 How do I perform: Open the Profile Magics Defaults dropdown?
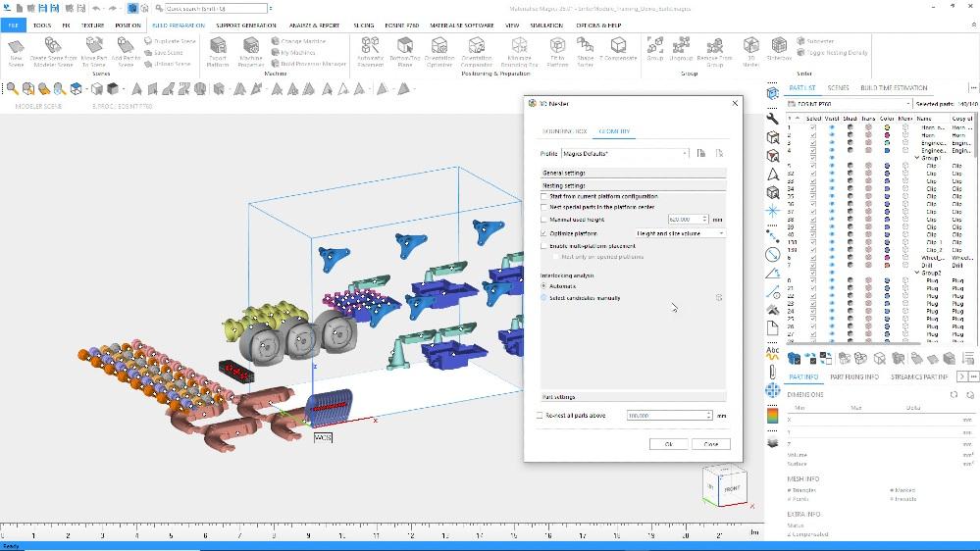[625, 153]
